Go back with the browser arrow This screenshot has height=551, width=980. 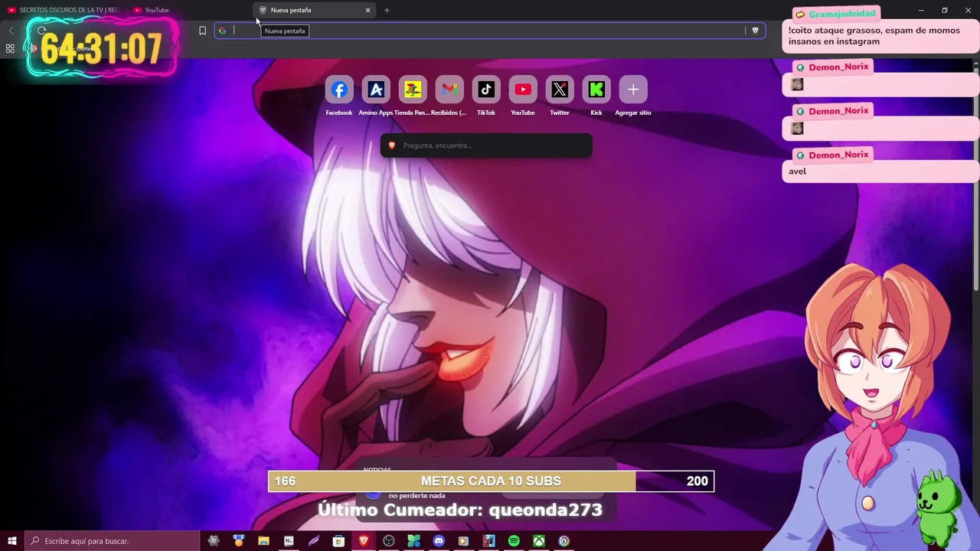[x=11, y=31]
